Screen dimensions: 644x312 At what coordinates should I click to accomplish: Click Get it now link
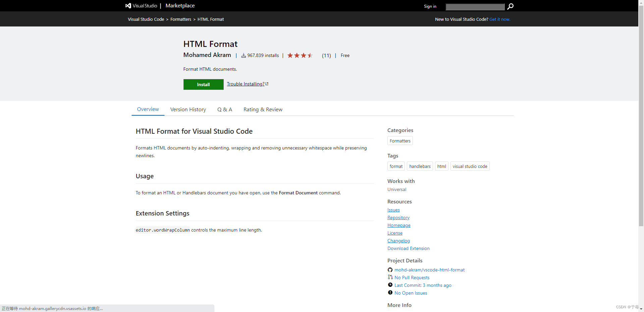[500, 19]
